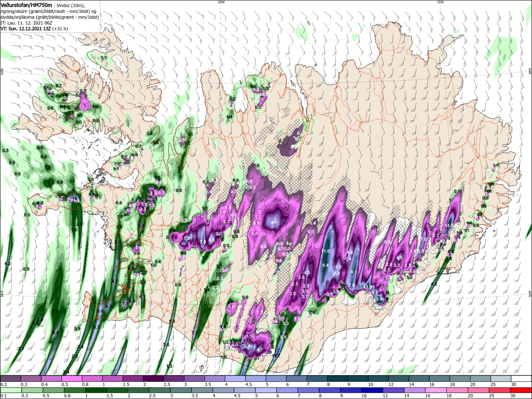Select the 7.0 rain value near Reykjavik
Viewport: 532px width, 399px height.
(x=125, y=304)
